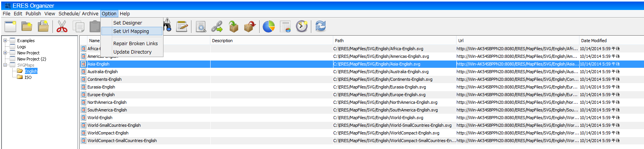Click the new folder toolbar icon
The height and width of the screenshot is (149, 644).
click(x=27, y=26)
